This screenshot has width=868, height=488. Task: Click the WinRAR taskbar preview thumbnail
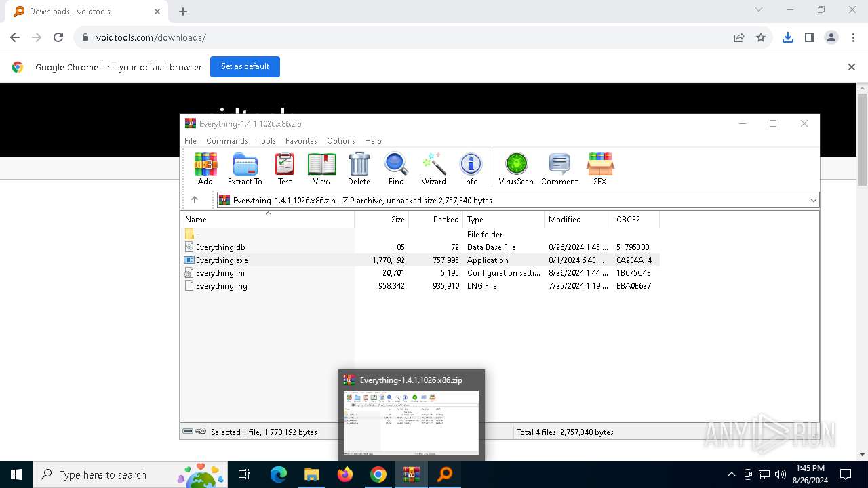click(x=412, y=422)
